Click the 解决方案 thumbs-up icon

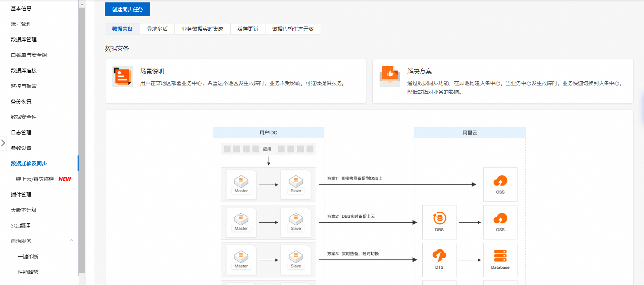pos(390,77)
